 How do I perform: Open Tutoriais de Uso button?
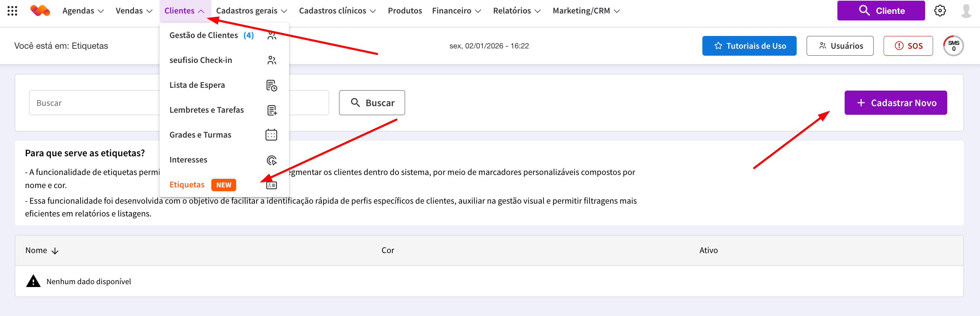pyautogui.click(x=749, y=46)
